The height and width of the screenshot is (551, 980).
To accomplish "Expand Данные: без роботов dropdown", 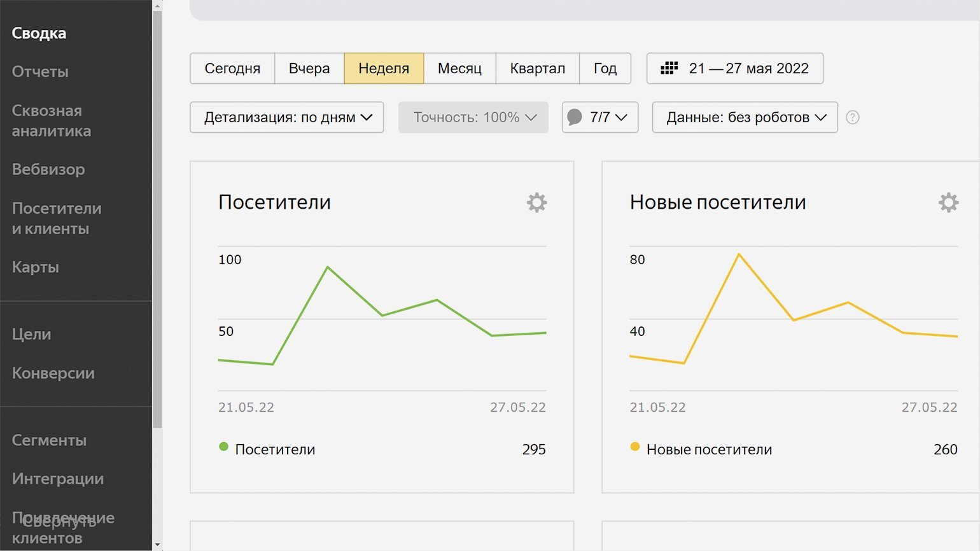I will pyautogui.click(x=745, y=117).
